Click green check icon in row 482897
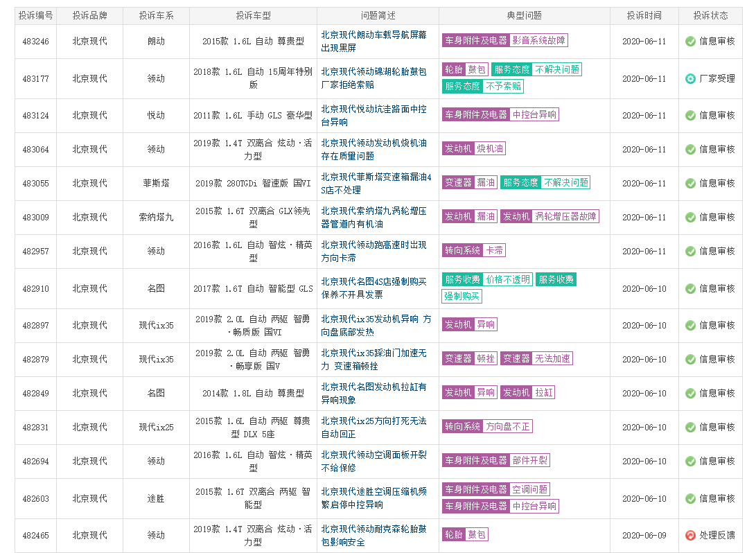 pos(690,326)
